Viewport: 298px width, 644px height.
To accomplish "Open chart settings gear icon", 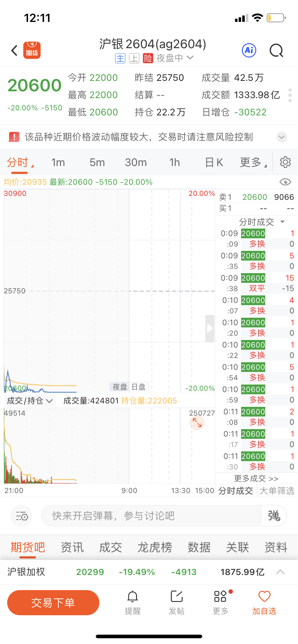I will tap(285, 162).
